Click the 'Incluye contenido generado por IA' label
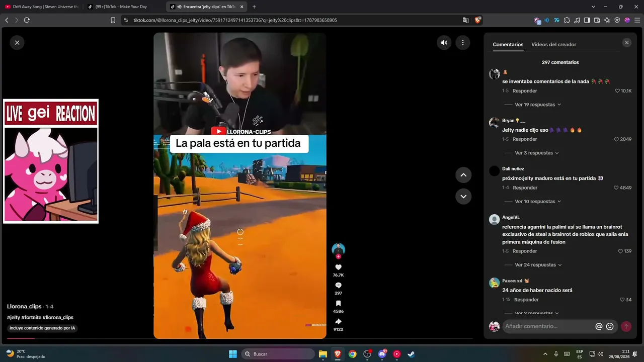This screenshot has width=644, height=362. [x=42, y=328]
